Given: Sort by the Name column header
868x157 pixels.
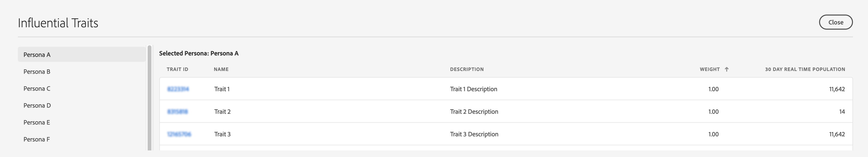Looking at the screenshot, I should click(x=221, y=69).
